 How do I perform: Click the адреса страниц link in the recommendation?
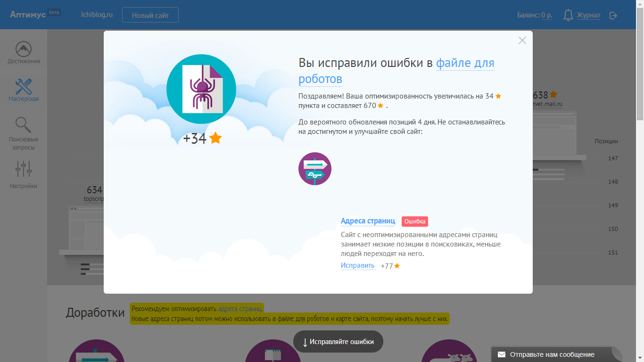[239, 309]
